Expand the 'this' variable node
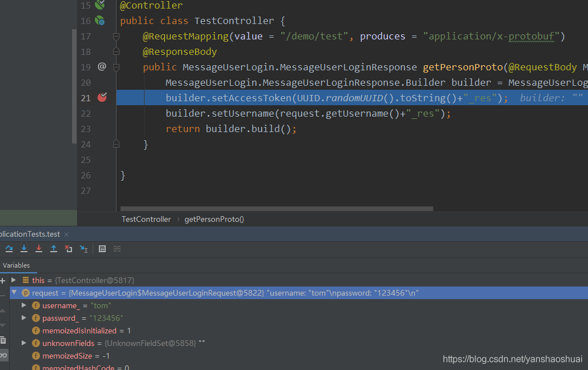This screenshot has height=370, width=588. click(14, 280)
